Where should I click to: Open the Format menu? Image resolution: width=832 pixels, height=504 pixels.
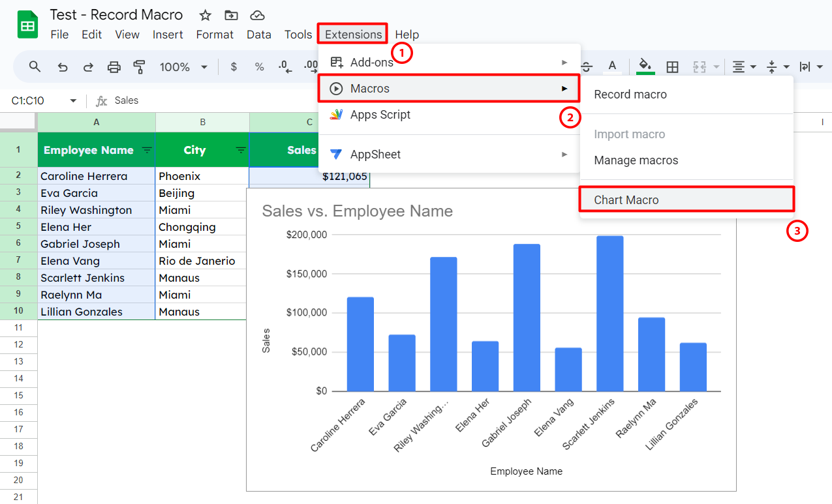tap(215, 35)
